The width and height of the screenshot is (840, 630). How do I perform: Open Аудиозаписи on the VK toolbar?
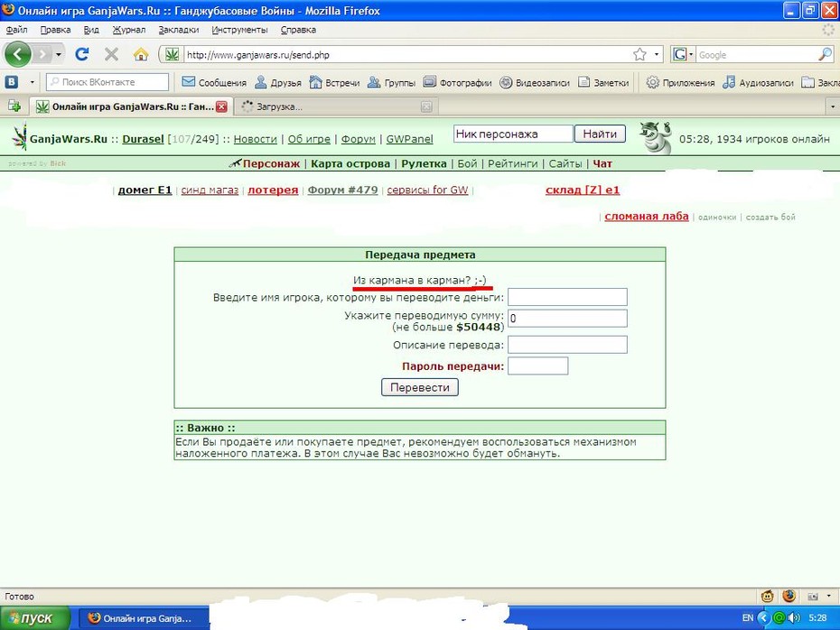[758, 82]
